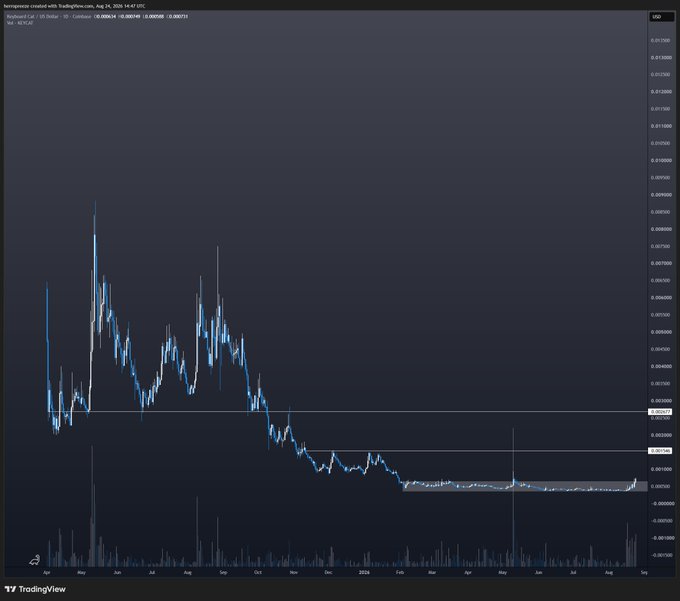Select the 0.001546 horizontal line price label

[x=660, y=451]
